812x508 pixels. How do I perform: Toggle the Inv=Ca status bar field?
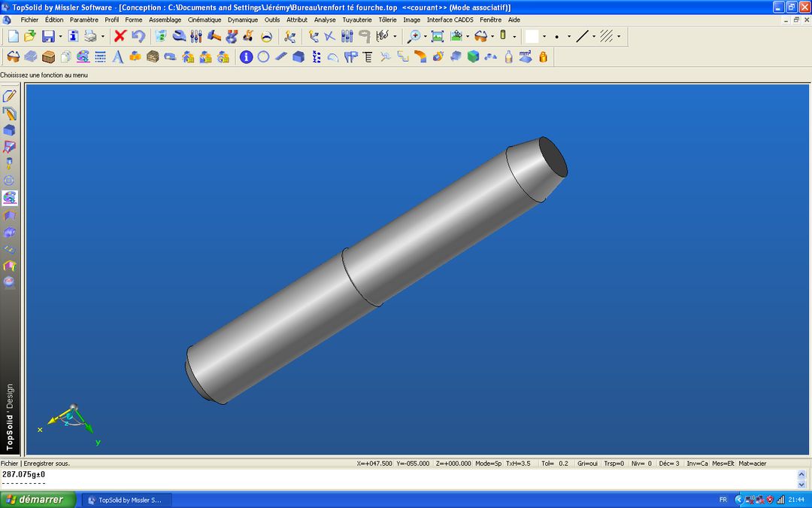[x=697, y=464]
